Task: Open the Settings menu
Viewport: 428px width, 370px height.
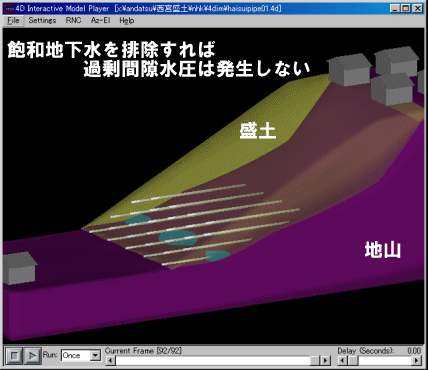Action: [x=42, y=21]
